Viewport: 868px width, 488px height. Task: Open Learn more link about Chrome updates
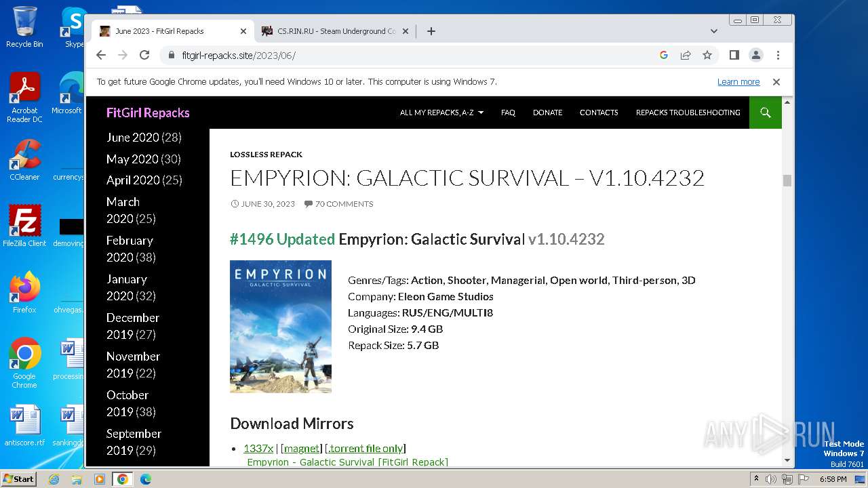pos(738,82)
